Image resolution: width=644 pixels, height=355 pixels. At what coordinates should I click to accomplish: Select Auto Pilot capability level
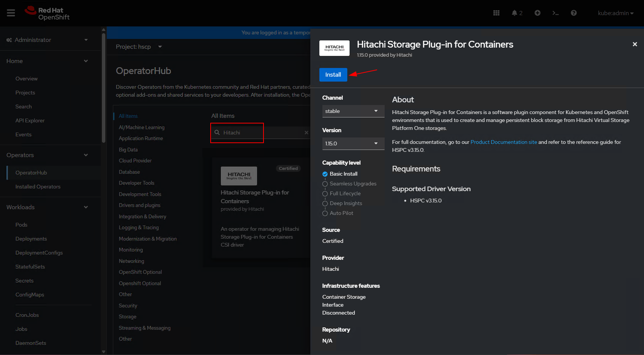(338, 213)
